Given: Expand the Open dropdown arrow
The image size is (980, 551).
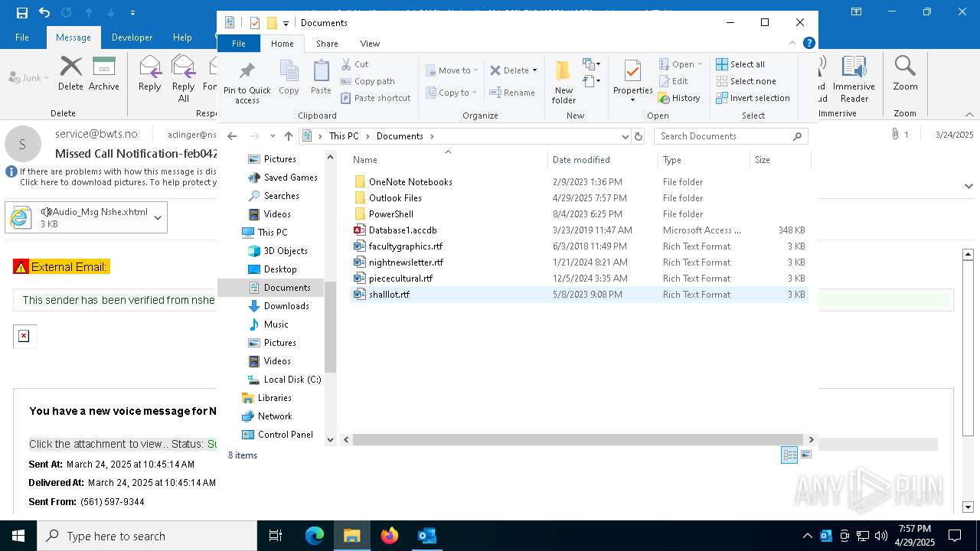Looking at the screenshot, I should coord(700,64).
